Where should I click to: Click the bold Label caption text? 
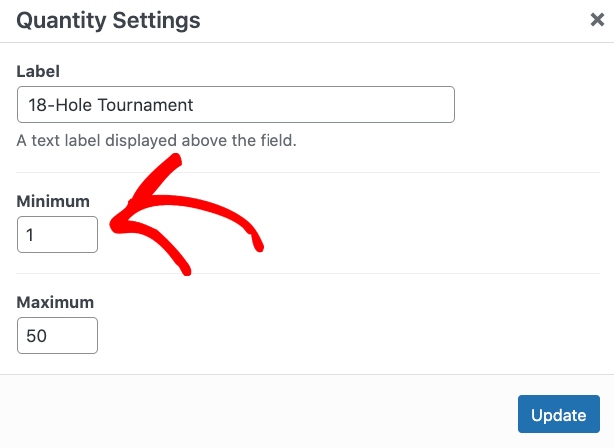click(x=39, y=72)
